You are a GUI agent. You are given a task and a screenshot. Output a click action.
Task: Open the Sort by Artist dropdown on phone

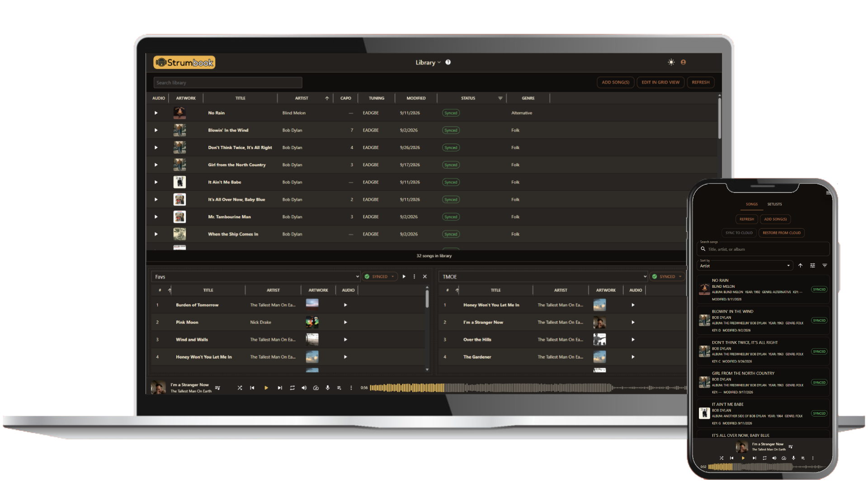point(745,266)
